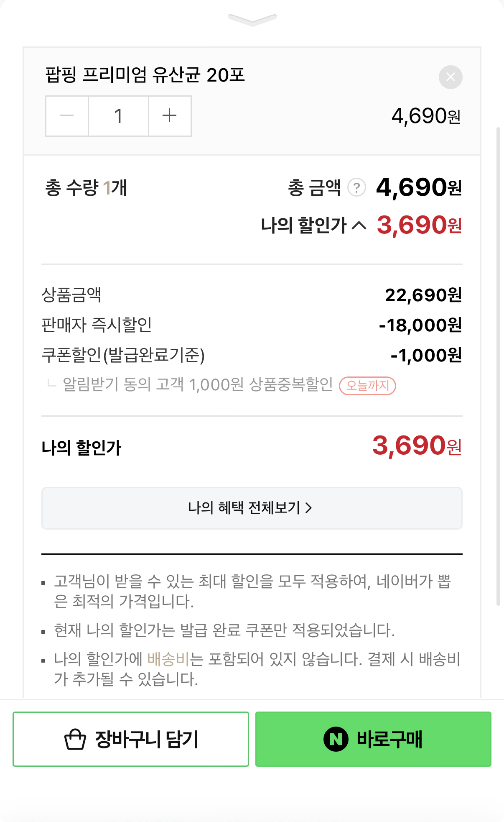Click the red 3,690원 price beside 나의 할인가 arrow
504x822 pixels.
pyautogui.click(x=419, y=225)
